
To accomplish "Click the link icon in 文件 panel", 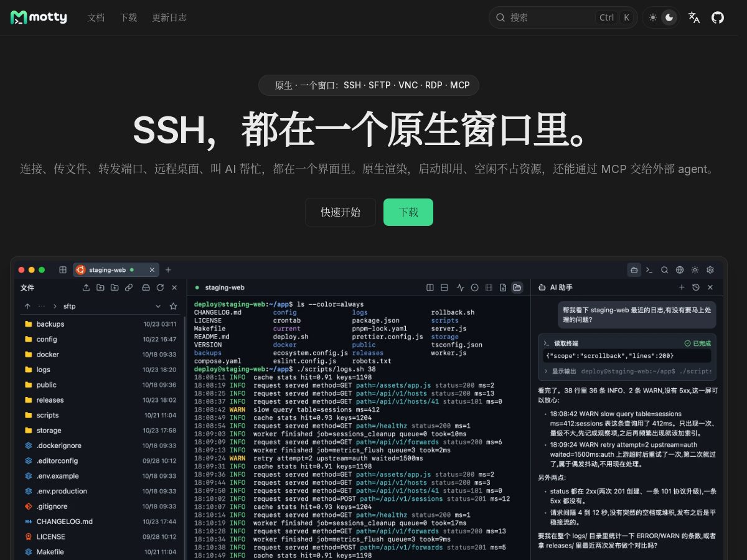I will (129, 287).
